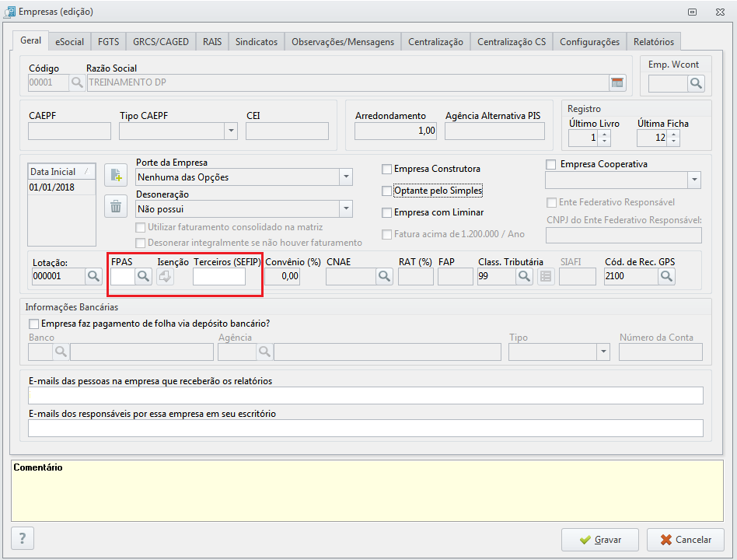737x560 pixels.
Task: Click the Emp. Wcont search magnifier
Action: click(x=696, y=84)
